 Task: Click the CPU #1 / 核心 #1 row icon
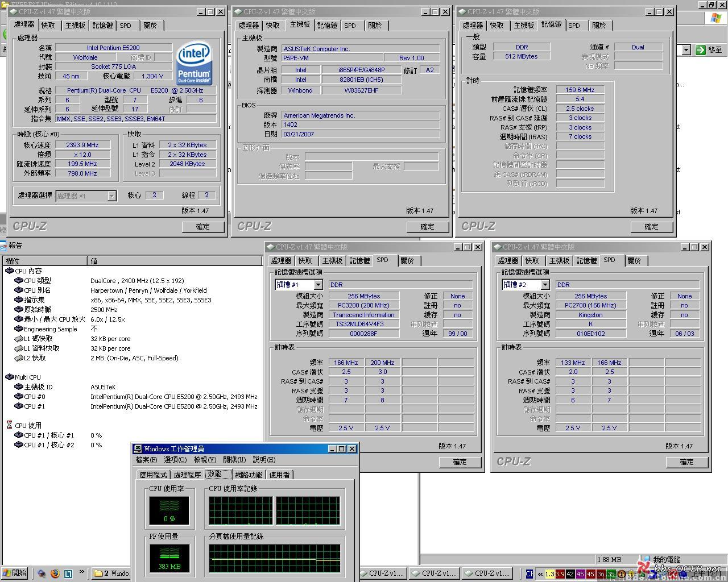[19, 435]
